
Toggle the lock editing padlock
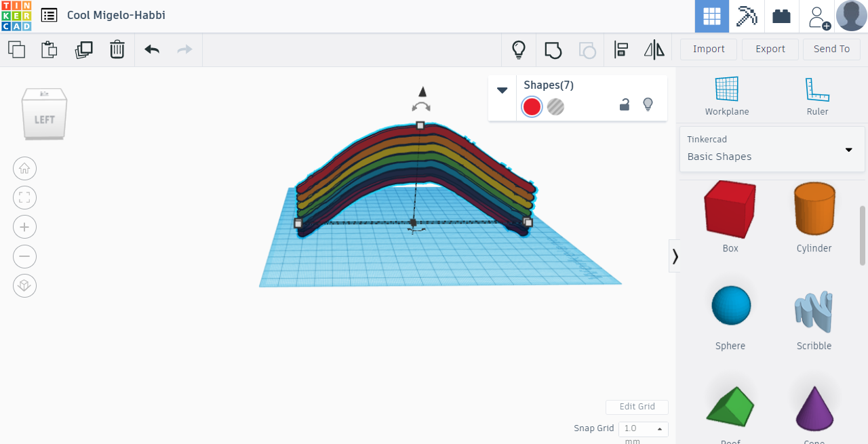tap(625, 105)
